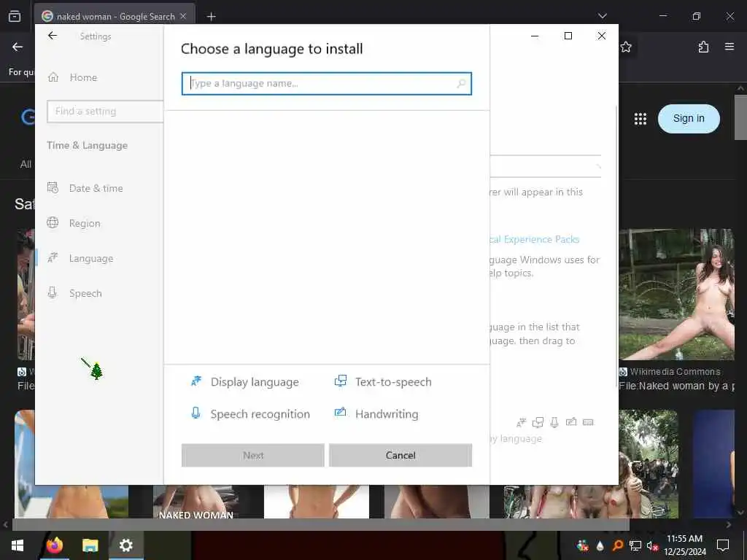Open Firefox View from the tab bar's left end
The width and height of the screenshot is (747, 560).
(x=15, y=16)
